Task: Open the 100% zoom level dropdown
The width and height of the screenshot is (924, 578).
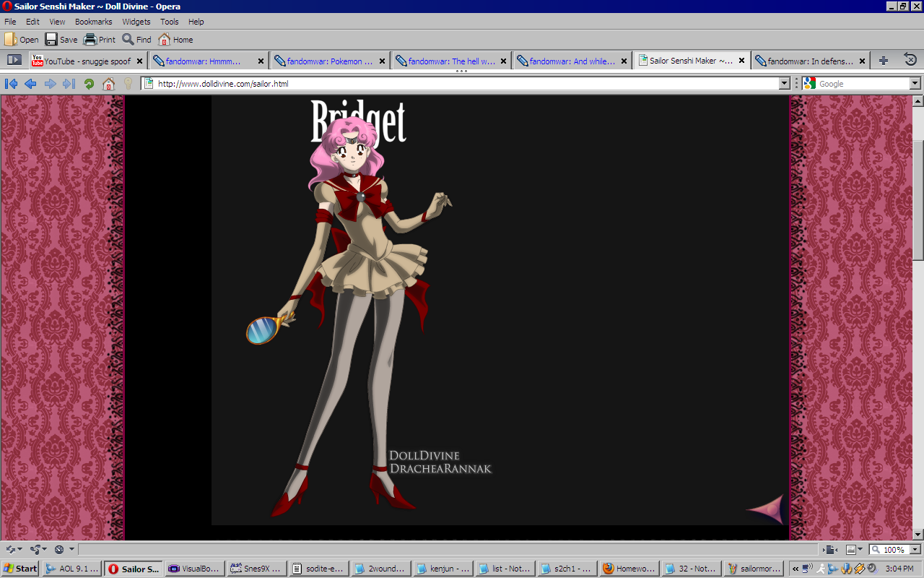Action: click(914, 550)
